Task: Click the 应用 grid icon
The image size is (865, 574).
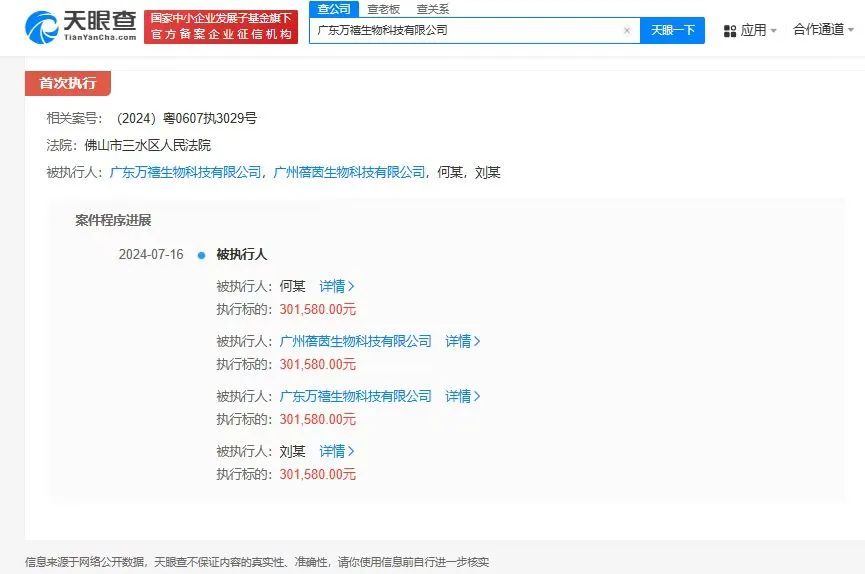Action: pyautogui.click(x=730, y=30)
